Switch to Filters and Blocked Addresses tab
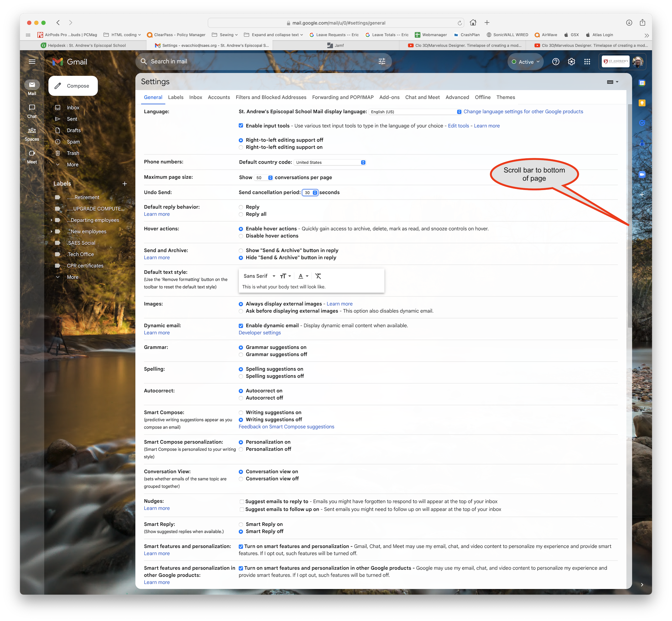The width and height of the screenshot is (672, 621). pyautogui.click(x=271, y=97)
